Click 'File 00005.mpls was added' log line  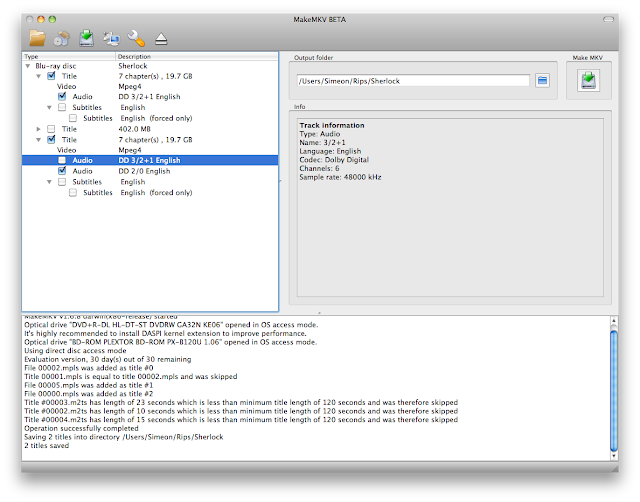89,385
